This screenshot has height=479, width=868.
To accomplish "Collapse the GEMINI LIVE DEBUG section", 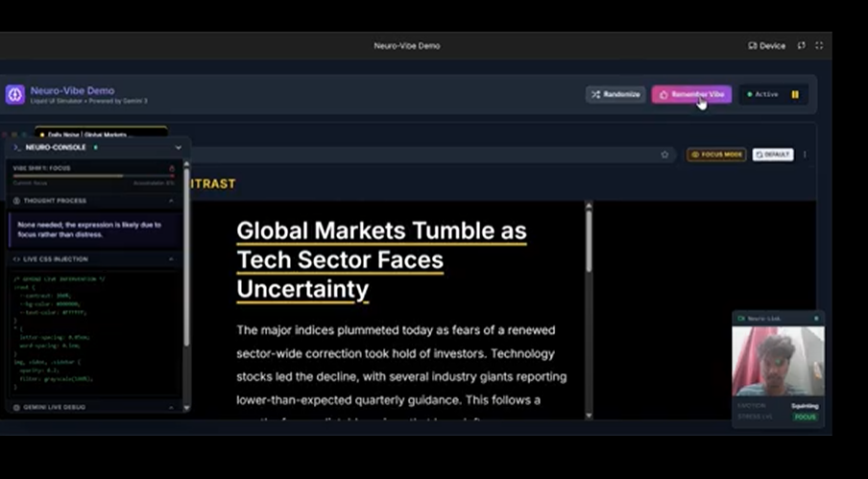I will [x=171, y=408].
